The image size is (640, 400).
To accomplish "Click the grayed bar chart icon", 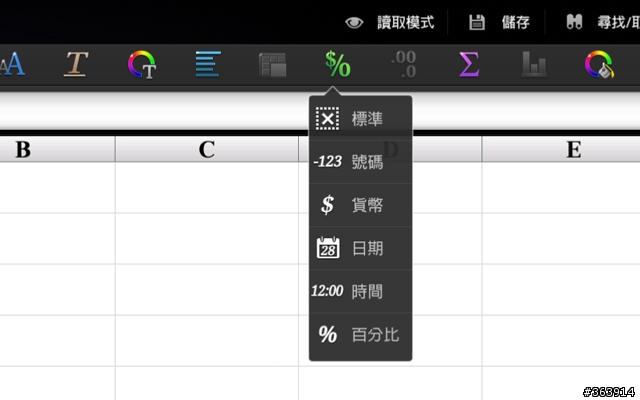I will (x=534, y=64).
